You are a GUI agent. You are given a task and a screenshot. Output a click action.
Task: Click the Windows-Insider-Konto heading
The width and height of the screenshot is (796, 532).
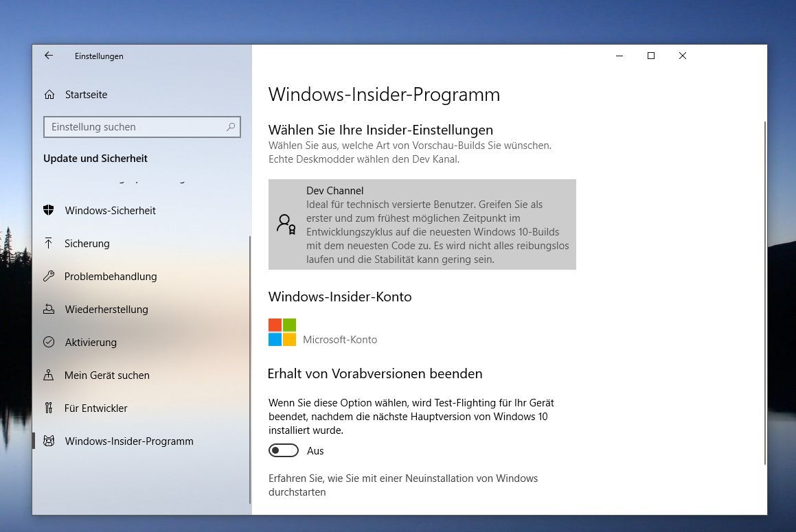(340, 297)
